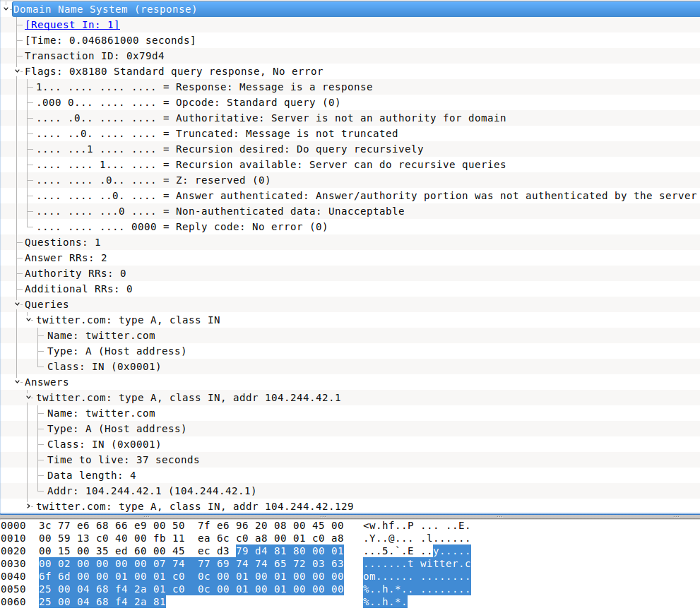This screenshot has height=613, width=700.
Task: Click the Recursion desired flag row
Action: (x=230, y=149)
